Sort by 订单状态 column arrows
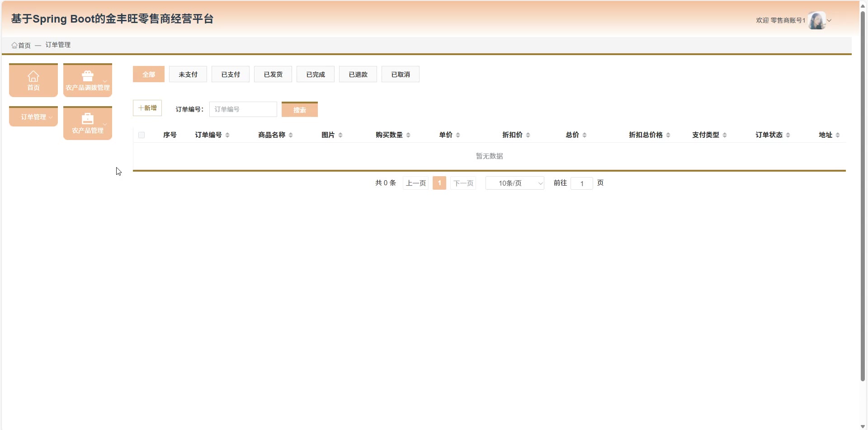The width and height of the screenshot is (868, 430). [788, 135]
